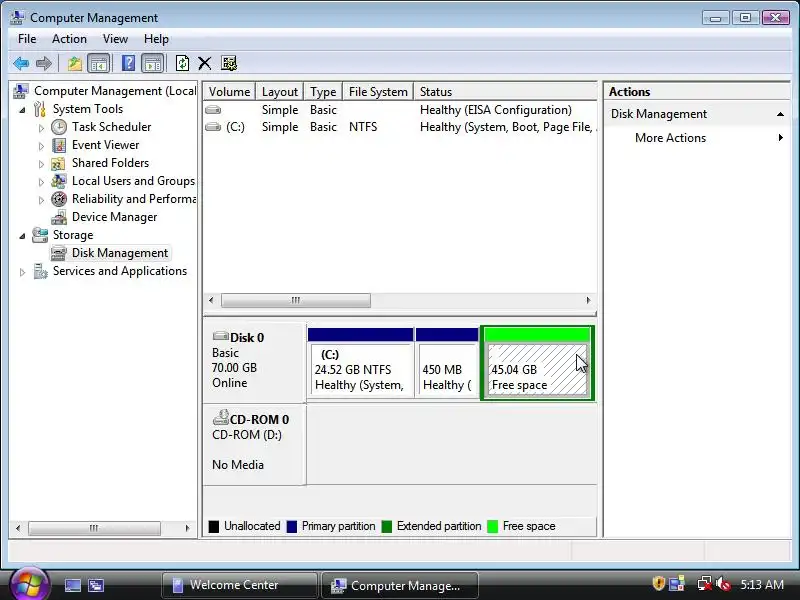Click Switch between windows quick launch icon
The width and height of the screenshot is (800, 600).
pyautogui.click(x=96, y=585)
